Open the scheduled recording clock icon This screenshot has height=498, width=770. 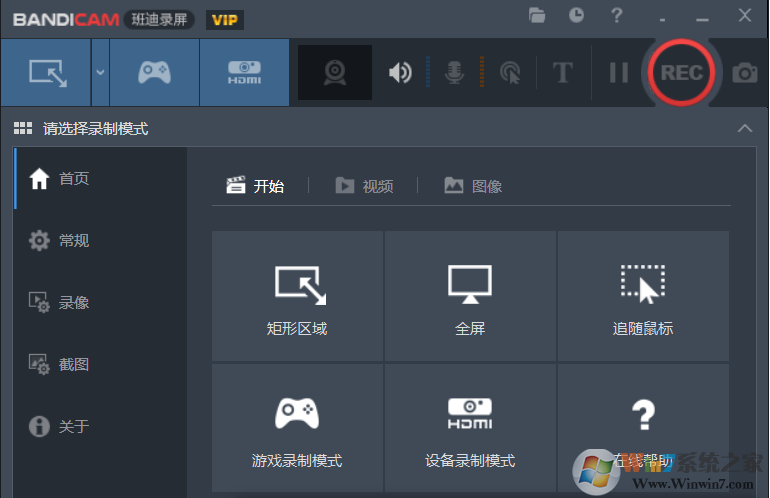coord(576,15)
